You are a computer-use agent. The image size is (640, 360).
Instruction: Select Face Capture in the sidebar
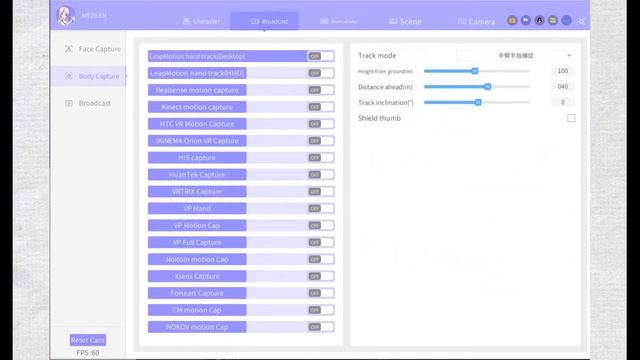coord(92,49)
